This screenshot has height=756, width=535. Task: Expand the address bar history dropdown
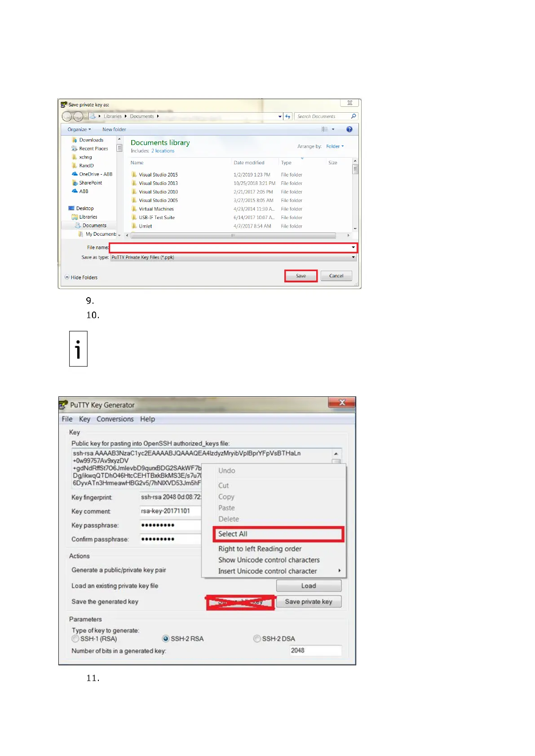tap(280, 117)
